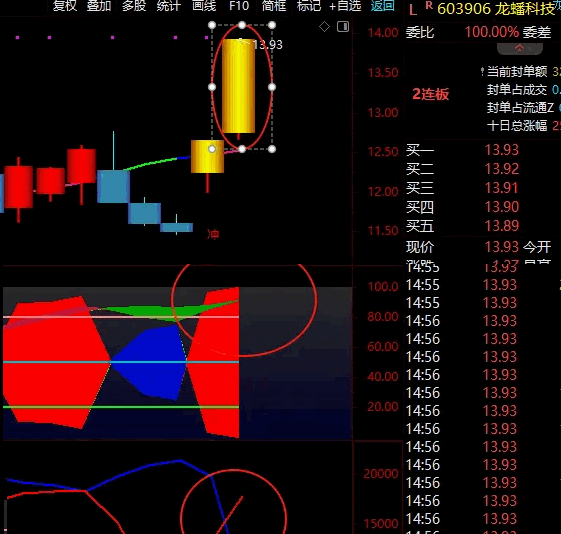Image resolution: width=561 pixels, height=534 pixels.
Task: Click the 11.50 price axis label
Action: 383,231
